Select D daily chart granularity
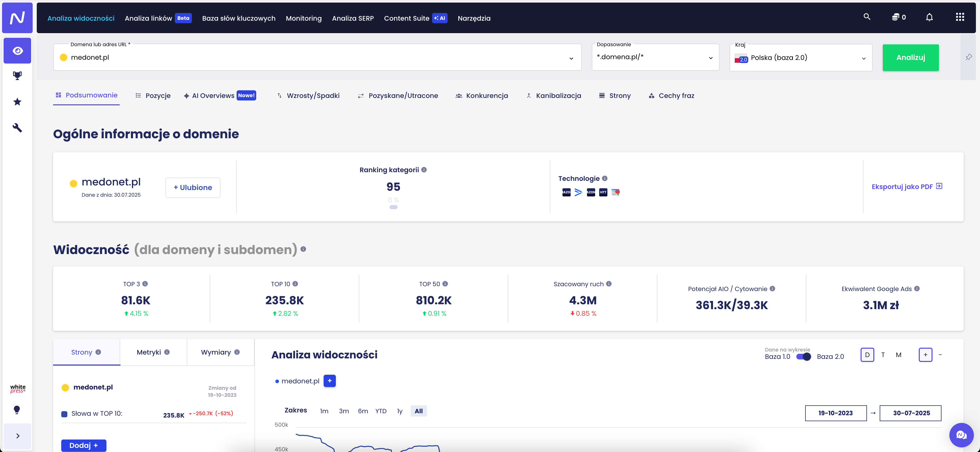This screenshot has height=452, width=980. (867, 355)
